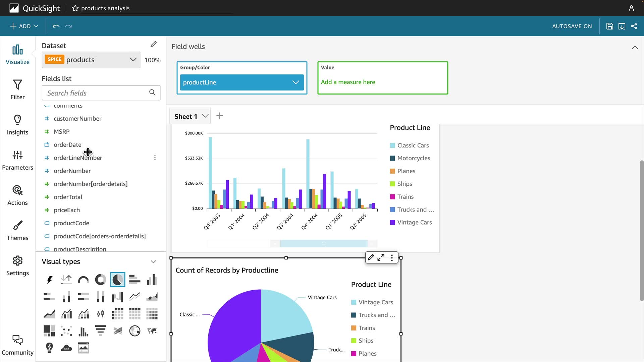The height and width of the screenshot is (362, 644).
Task: Open the ADD menu
Action: coord(24,26)
